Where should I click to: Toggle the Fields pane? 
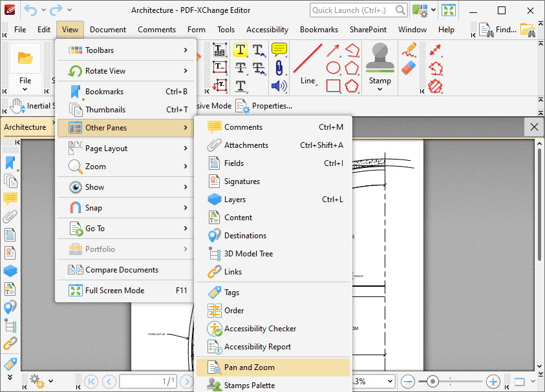tap(273, 163)
